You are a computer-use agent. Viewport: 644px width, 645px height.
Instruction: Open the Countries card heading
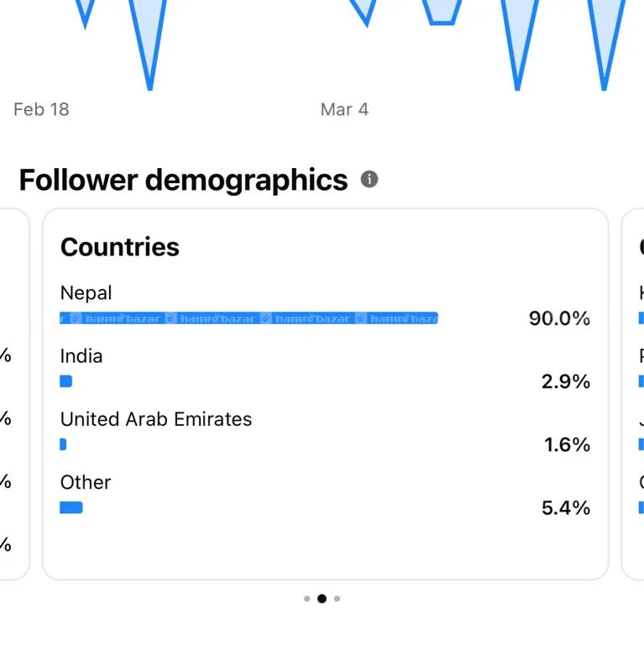[x=120, y=247]
